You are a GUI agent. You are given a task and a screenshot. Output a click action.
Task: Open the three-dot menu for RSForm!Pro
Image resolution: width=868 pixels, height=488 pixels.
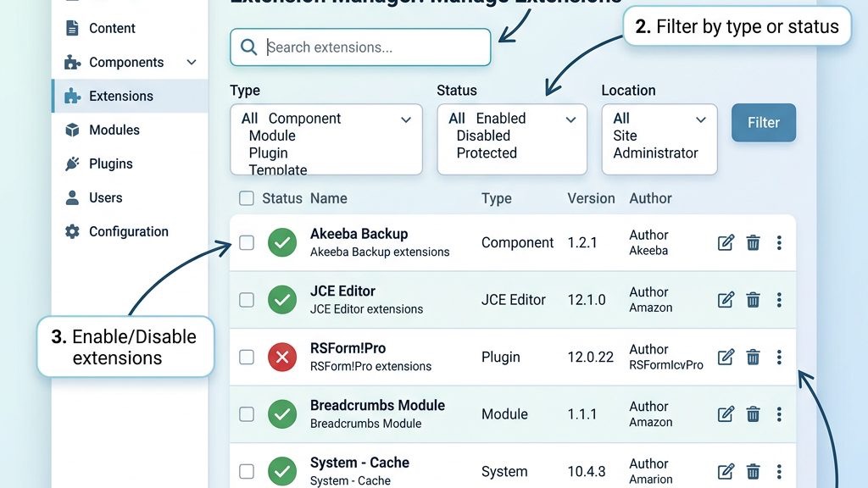click(x=779, y=357)
